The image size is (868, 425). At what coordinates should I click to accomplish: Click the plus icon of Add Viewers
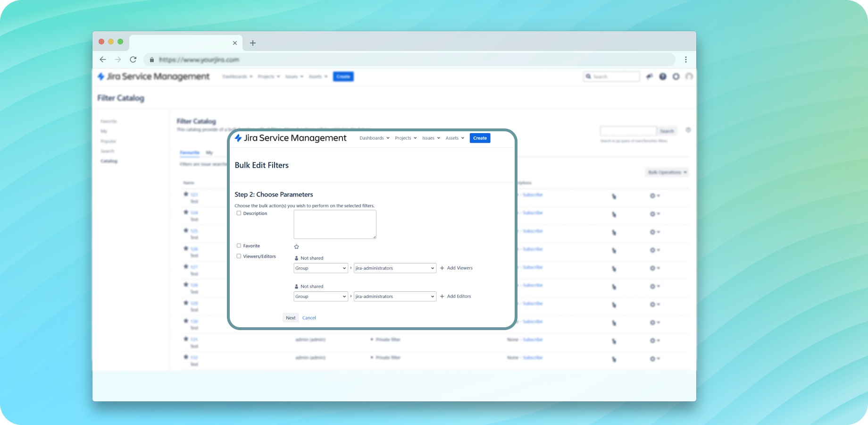pos(442,268)
